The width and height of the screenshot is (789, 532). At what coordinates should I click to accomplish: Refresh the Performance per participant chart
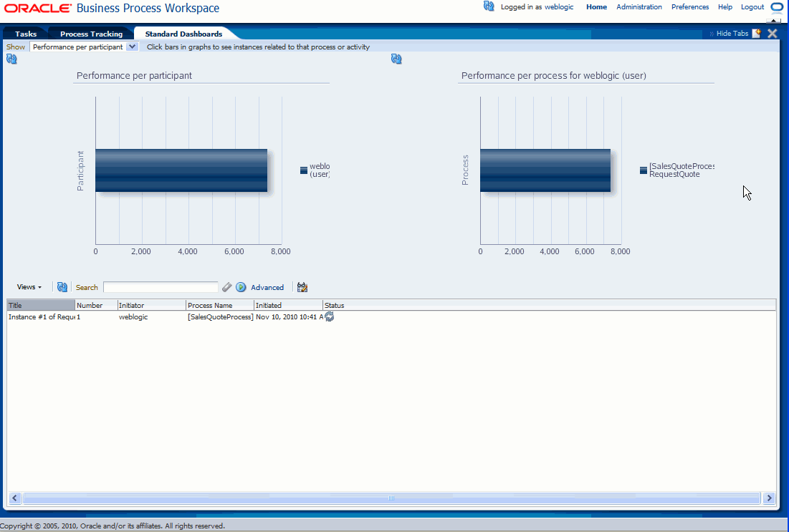(11, 59)
